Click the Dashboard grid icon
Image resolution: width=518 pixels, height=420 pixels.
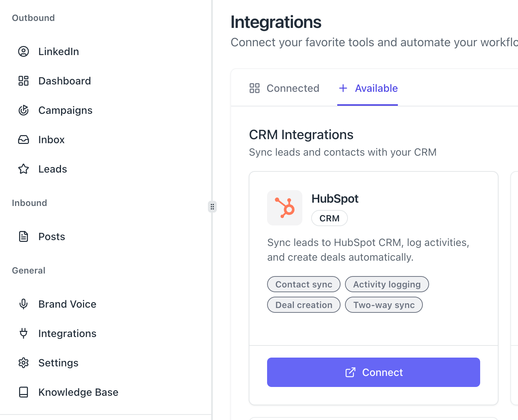point(24,81)
